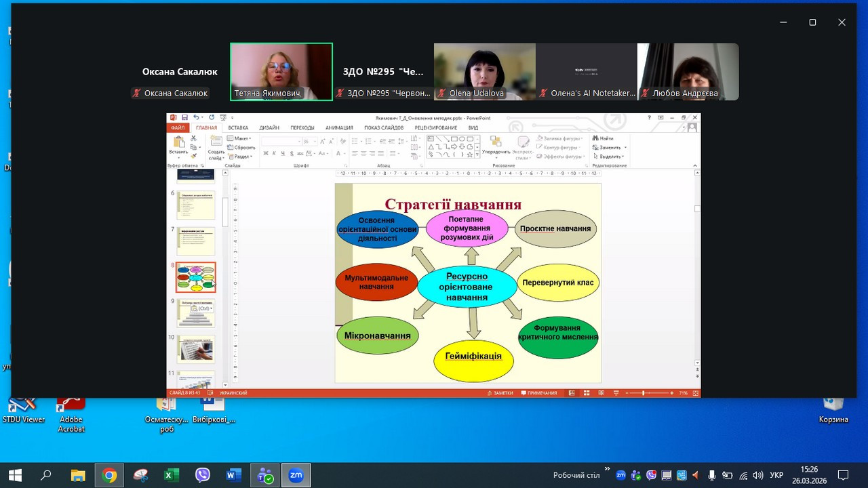
Task: Select slide 10 thumbnail in panel
Action: point(196,349)
